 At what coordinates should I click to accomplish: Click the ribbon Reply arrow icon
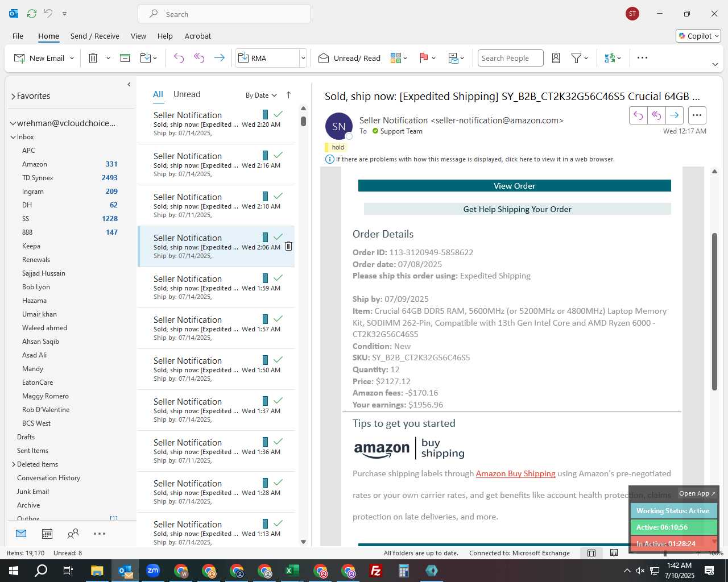point(179,58)
